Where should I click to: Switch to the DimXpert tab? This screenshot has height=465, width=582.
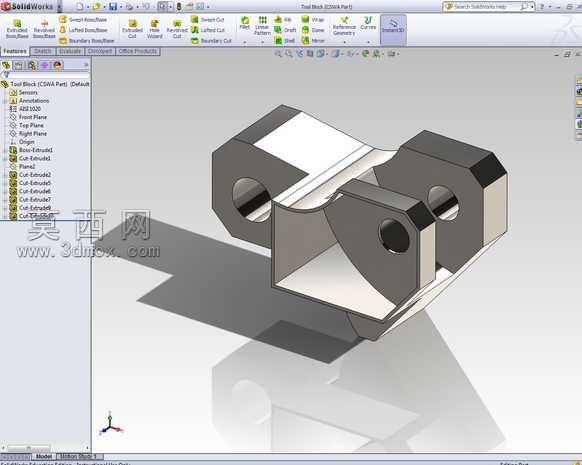100,51
